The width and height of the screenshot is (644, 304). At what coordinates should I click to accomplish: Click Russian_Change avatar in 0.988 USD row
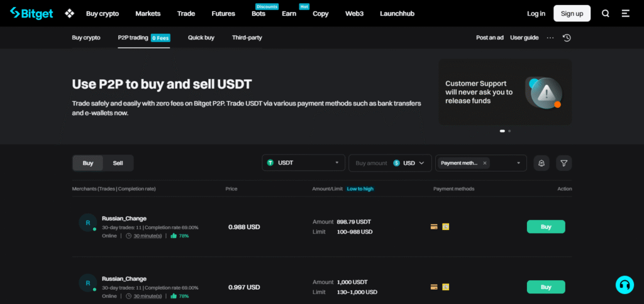(87, 223)
